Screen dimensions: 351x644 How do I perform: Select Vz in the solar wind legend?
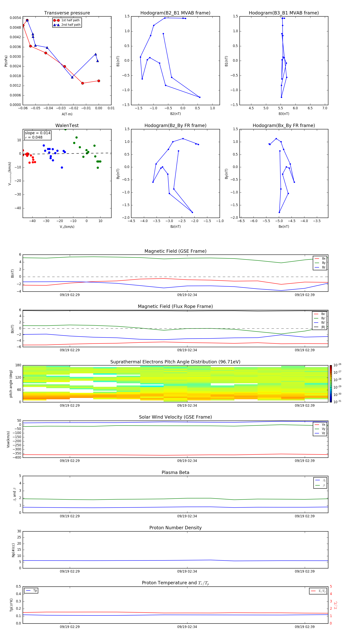pyautogui.click(x=320, y=433)
